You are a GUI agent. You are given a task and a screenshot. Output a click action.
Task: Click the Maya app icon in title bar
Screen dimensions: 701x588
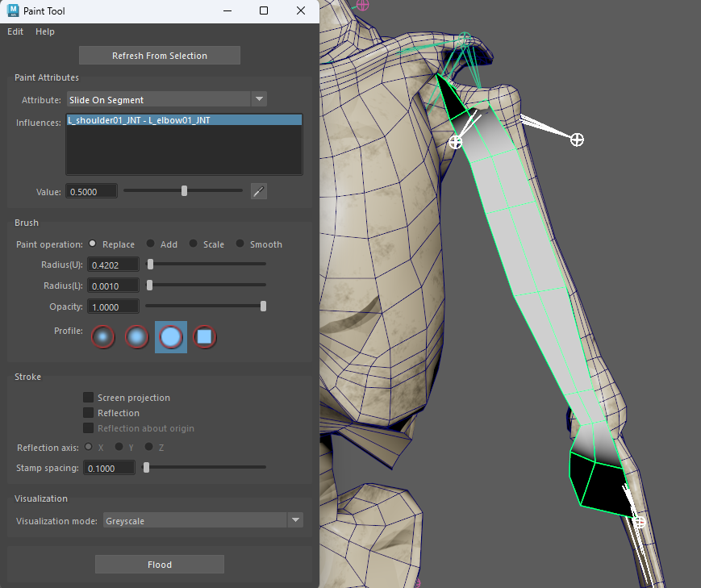coord(14,11)
